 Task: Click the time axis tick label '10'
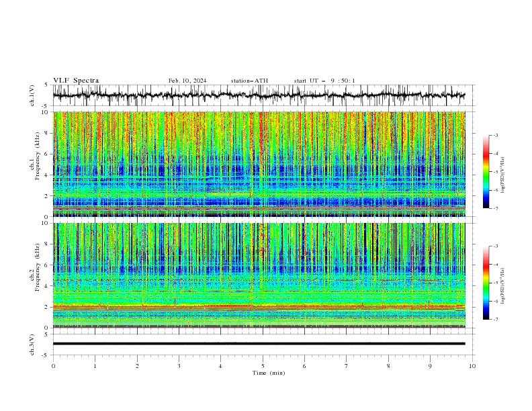click(x=472, y=366)
